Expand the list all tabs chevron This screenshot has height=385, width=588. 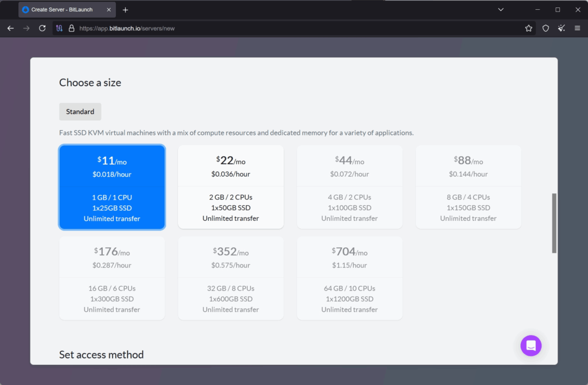501,10
